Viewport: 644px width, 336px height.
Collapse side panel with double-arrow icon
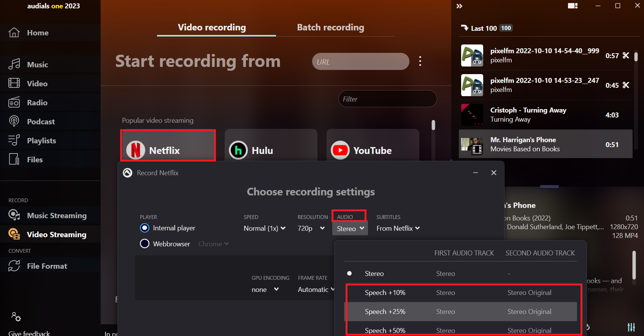[459, 6]
